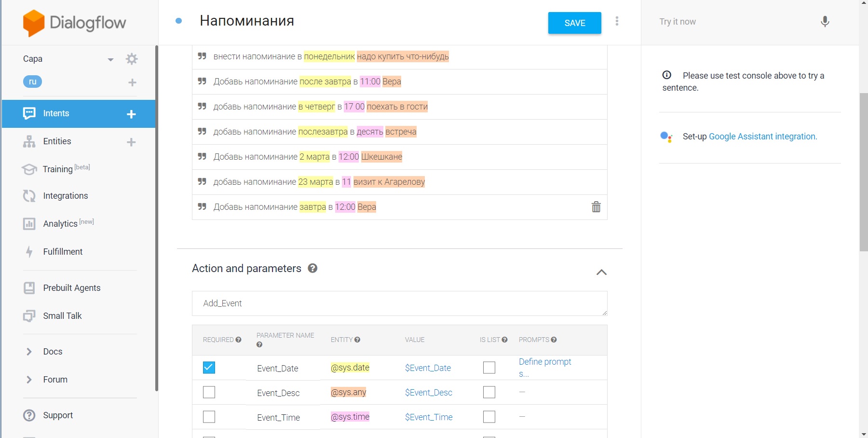
Task: Click the Add_Event action name field
Action: [x=399, y=303]
